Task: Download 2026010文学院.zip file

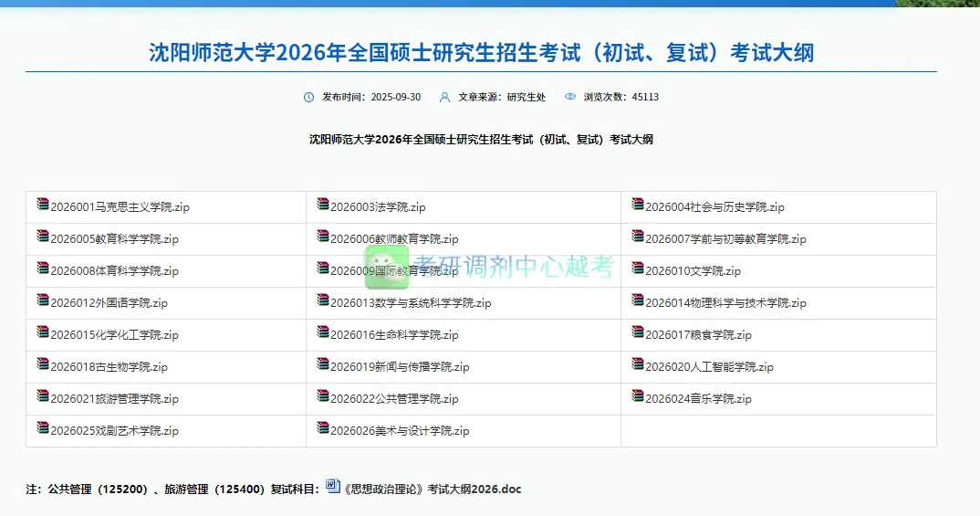Action: coord(693,271)
